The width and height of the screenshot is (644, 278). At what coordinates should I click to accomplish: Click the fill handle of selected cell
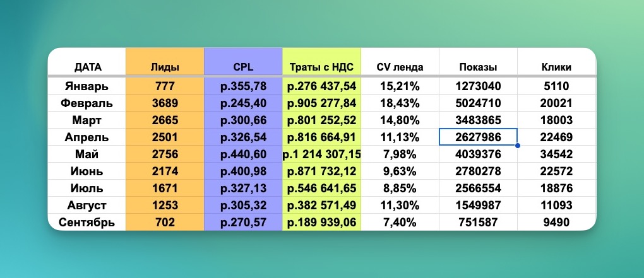click(518, 146)
